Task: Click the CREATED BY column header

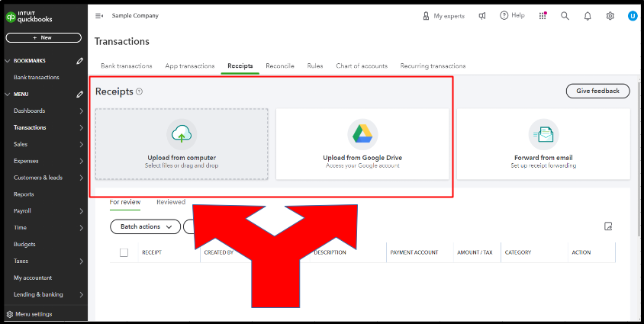Action: click(x=218, y=252)
